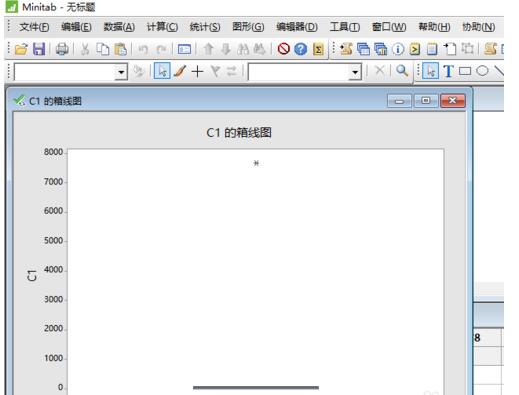Open the 帮助(H) menu
519x395 pixels.
tap(434, 27)
